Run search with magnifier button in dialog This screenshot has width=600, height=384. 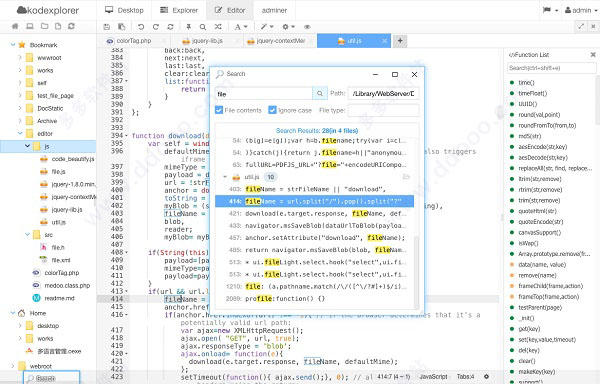(x=320, y=94)
